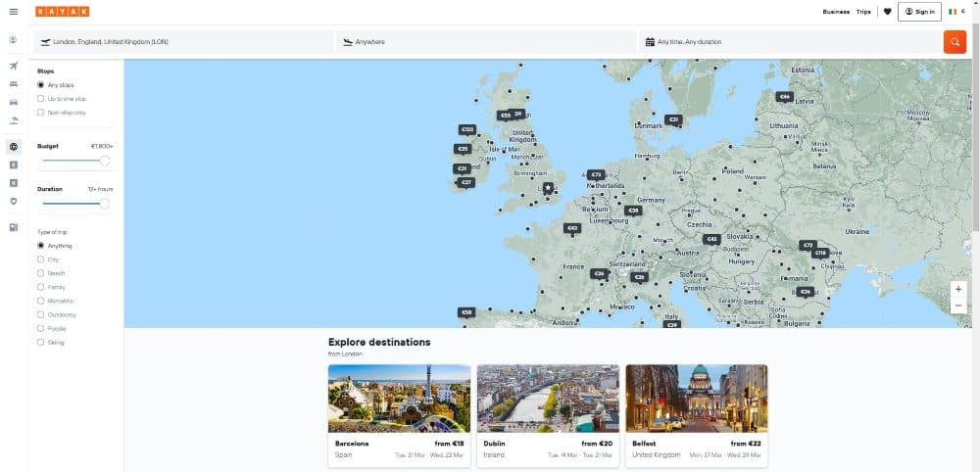Open the Business menu item
This screenshot has width=980, height=472.
(x=835, y=12)
